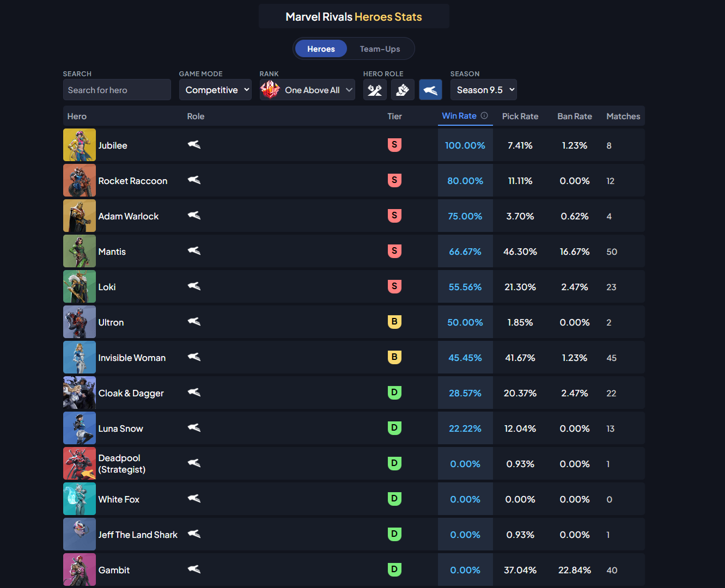
Task: Sort the table by Matches column
Action: coord(623,117)
